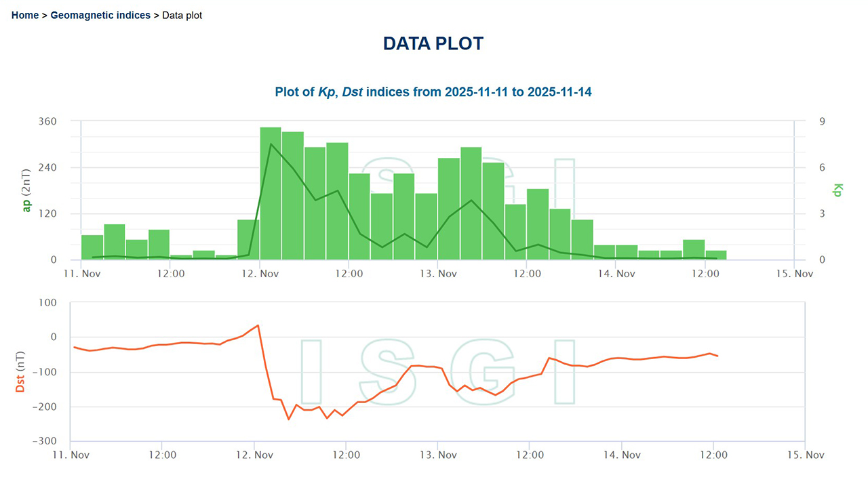
Task: Click the peak of the dark ap line
Action: 271,144
